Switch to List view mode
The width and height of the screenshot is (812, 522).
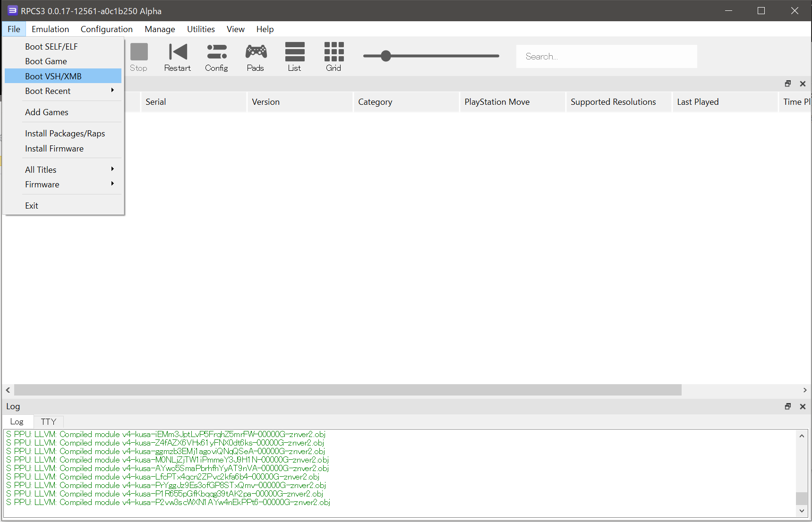pos(295,57)
